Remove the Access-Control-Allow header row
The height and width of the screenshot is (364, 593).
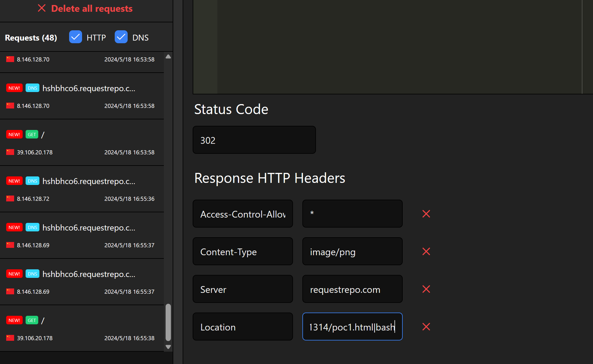point(426,214)
